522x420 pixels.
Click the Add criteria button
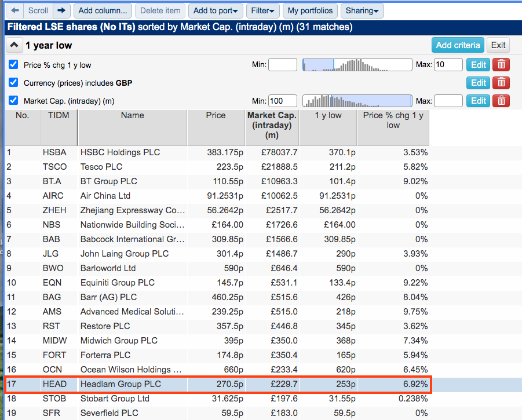458,45
